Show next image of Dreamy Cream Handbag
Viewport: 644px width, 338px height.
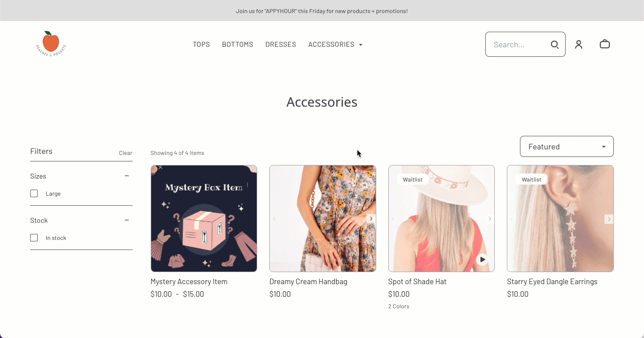[x=371, y=219]
